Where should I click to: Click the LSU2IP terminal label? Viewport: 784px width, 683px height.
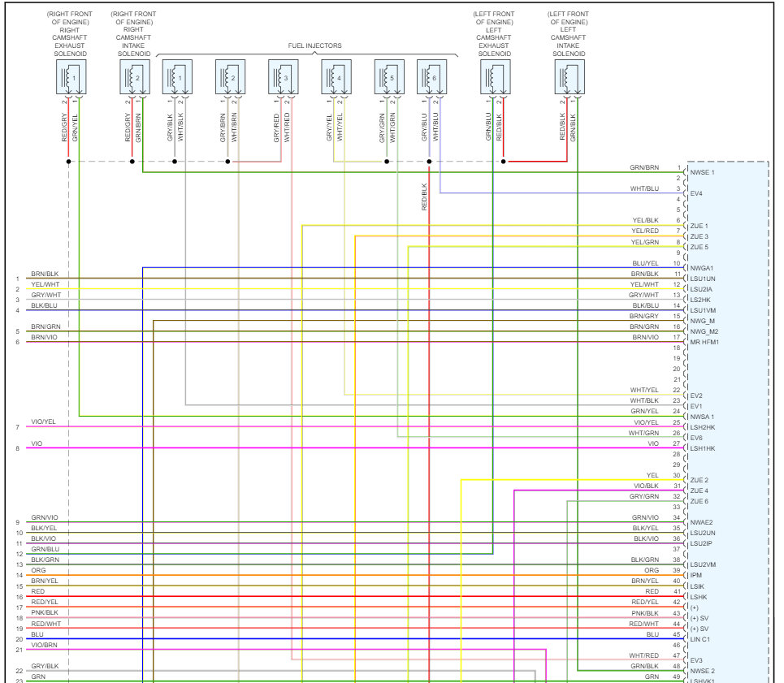tap(701, 543)
